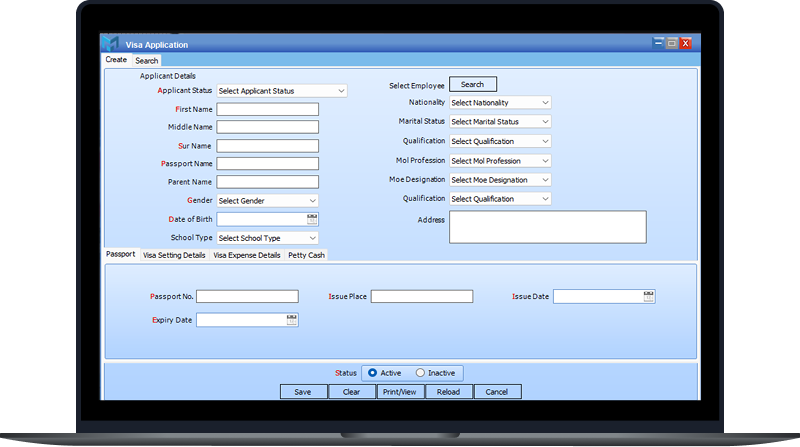Select the Active status radio button
The height and width of the screenshot is (447, 800).
coord(372,373)
